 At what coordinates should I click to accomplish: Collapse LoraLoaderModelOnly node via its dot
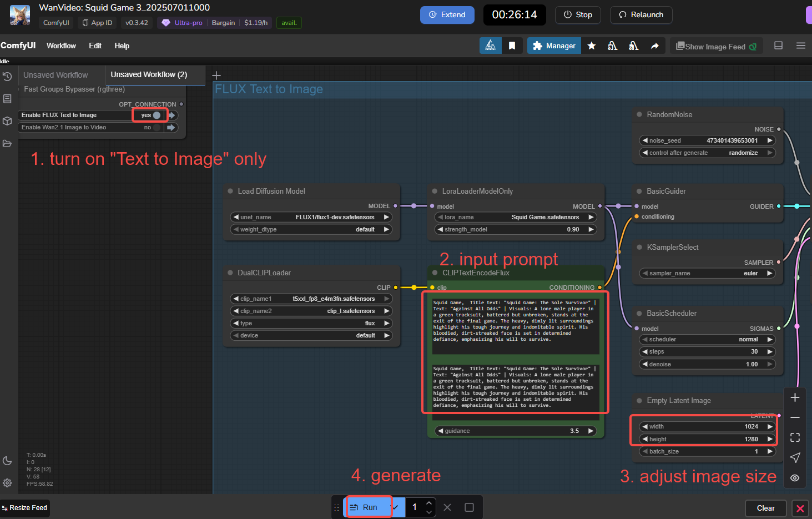point(435,191)
